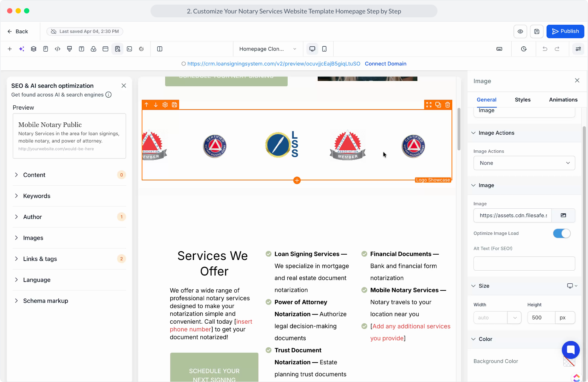
Task: Expand Logo Showcase section to full width
Action: coord(429,105)
